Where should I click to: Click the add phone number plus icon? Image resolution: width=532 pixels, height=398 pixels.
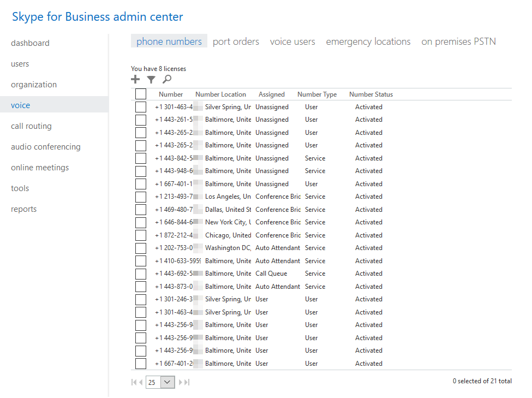(135, 79)
